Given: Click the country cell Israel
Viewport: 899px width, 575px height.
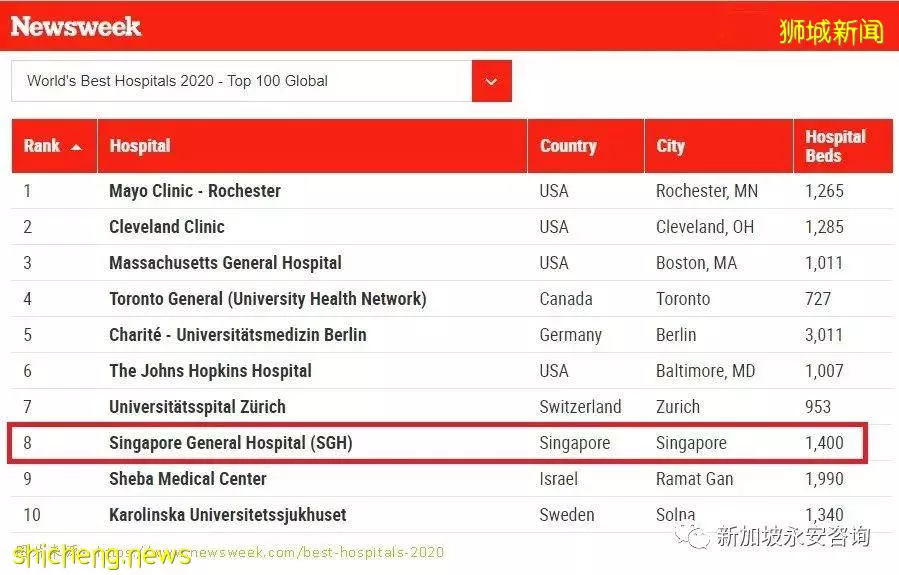Looking at the screenshot, I should [x=558, y=479].
